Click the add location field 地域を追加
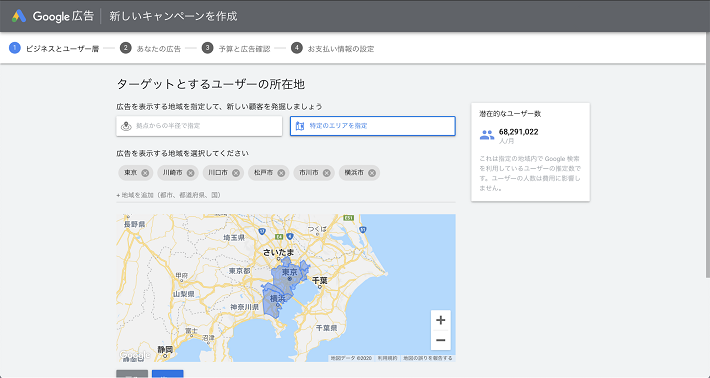710x378 pixels. [286, 195]
